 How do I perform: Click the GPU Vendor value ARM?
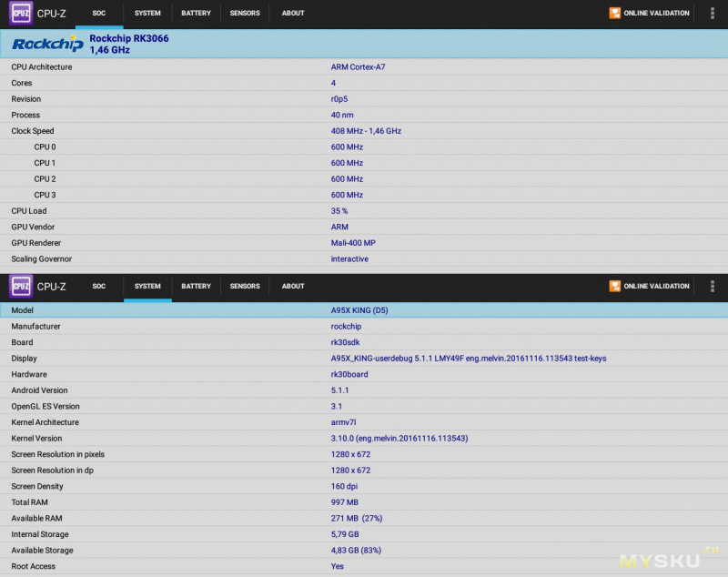point(339,227)
